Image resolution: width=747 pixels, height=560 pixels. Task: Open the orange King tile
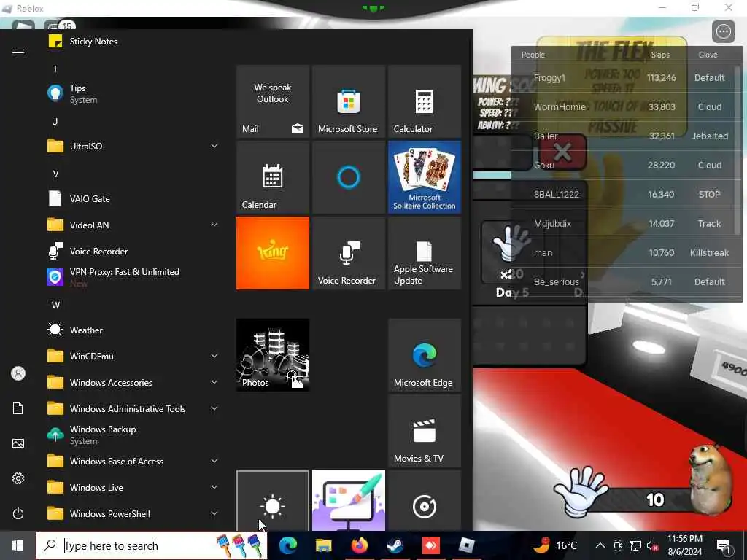point(273,253)
